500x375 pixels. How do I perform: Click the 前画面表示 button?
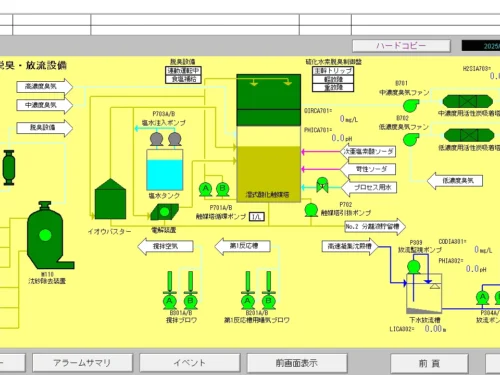tap(297, 363)
